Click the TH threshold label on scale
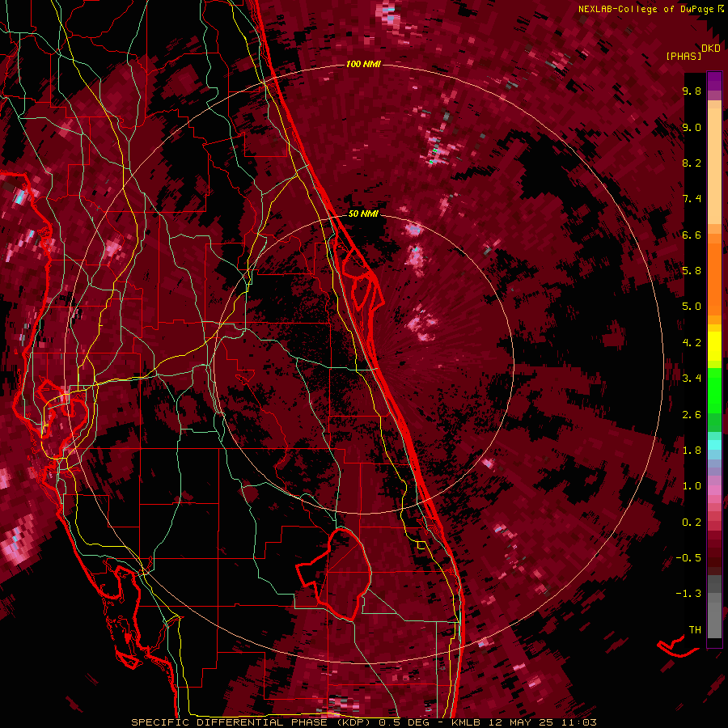This screenshot has width=728, height=728. click(695, 630)
